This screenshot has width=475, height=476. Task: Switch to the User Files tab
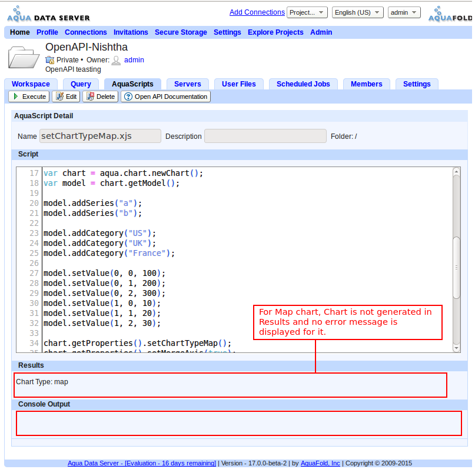tap(239, 84)
